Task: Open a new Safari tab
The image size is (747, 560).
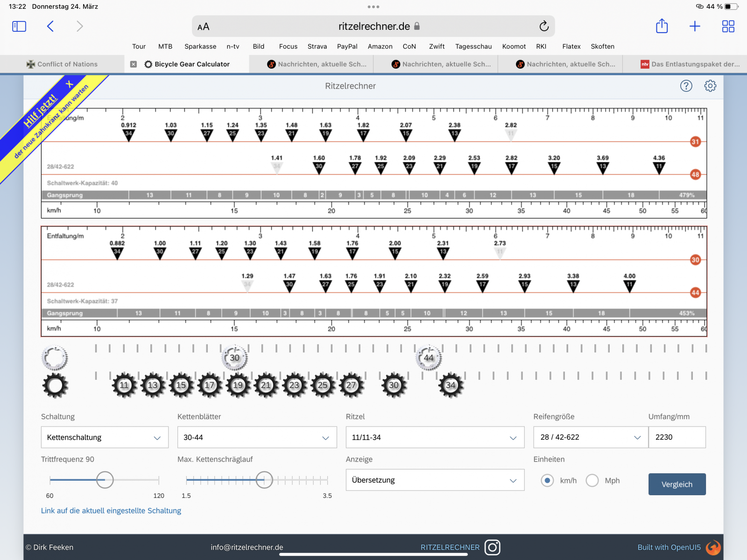Action: 695,26
